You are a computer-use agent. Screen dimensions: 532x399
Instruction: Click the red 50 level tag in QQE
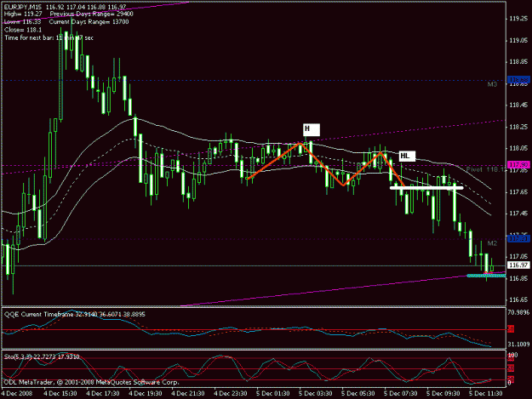click(x=511, y=329)
